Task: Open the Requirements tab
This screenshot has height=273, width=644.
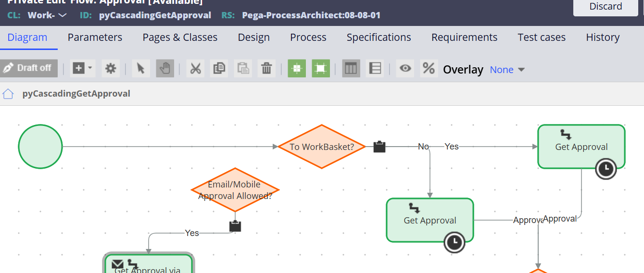Action: point(464,37)
